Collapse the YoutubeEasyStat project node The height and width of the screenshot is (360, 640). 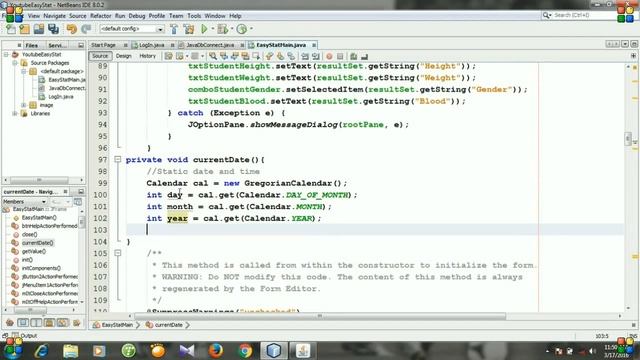point(7,54)
